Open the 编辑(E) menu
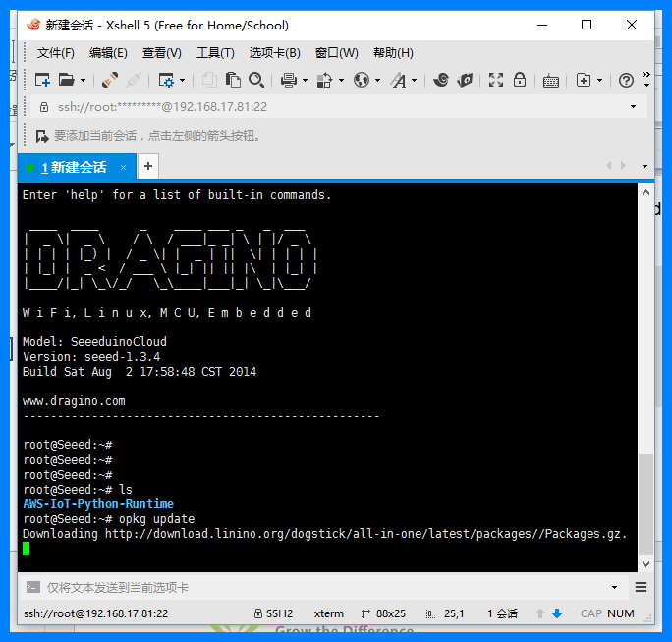The width and height of the screenshot is (672, 642). click(x=108, y=53)
